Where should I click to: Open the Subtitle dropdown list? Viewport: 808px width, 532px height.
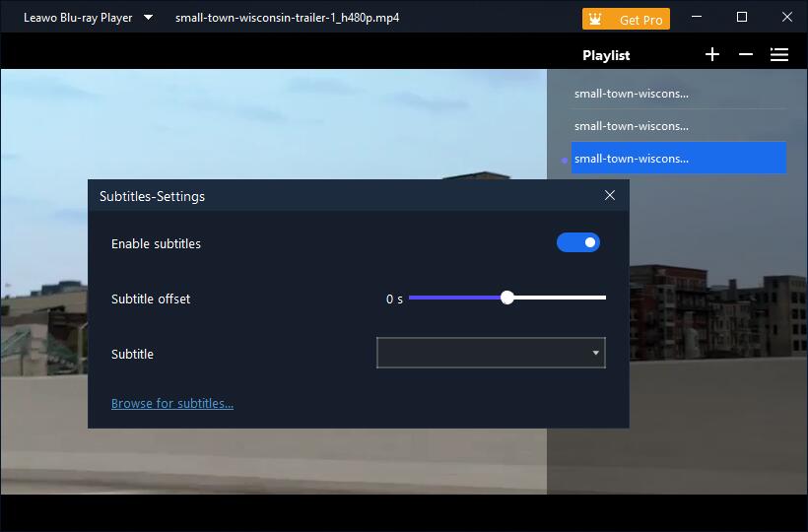pos(490,353)
